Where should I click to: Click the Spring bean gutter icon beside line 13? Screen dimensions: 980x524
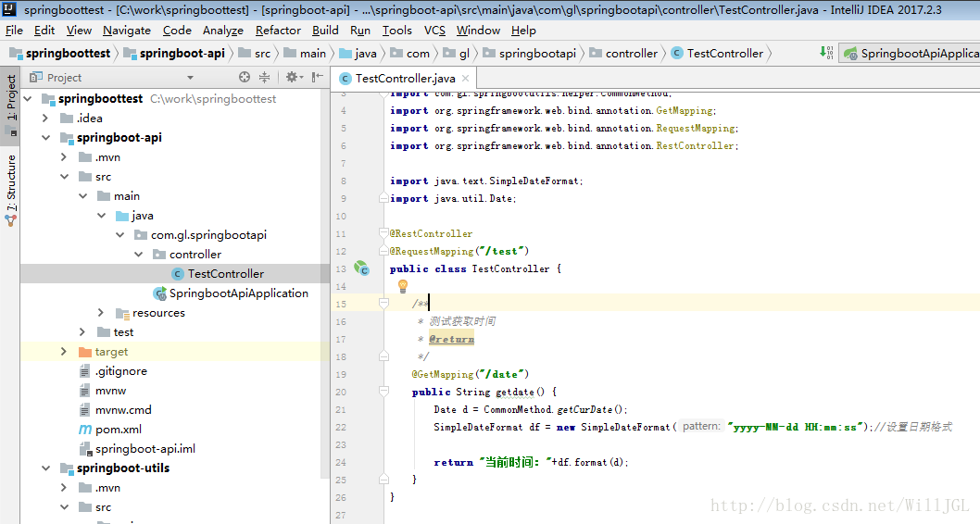click(x=360, y=268)
